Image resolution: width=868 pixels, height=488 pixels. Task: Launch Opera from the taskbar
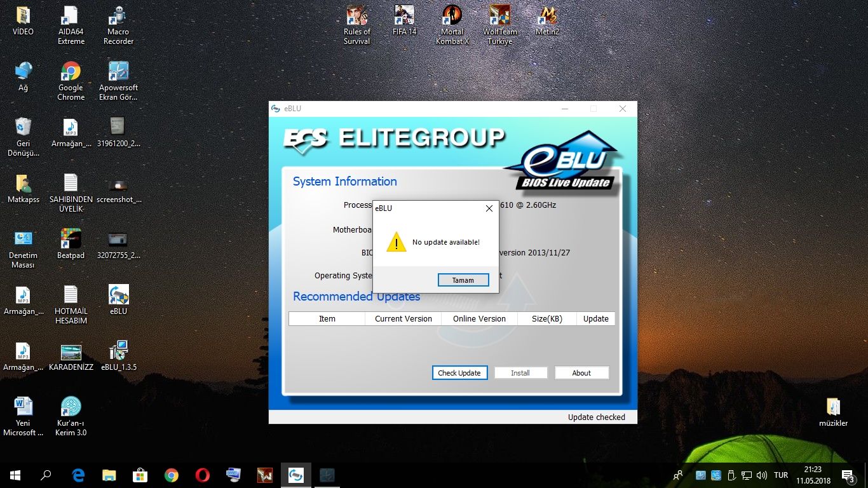point(203,475)
